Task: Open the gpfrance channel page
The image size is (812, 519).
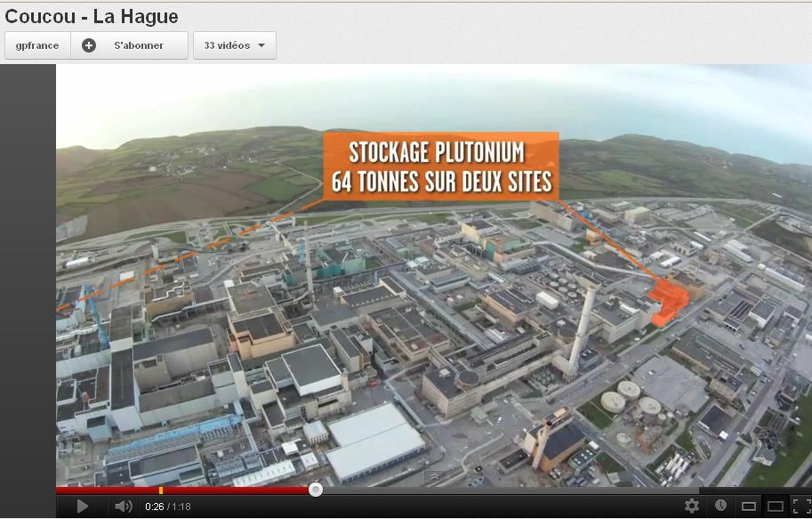Action: [x=36, y=45]
